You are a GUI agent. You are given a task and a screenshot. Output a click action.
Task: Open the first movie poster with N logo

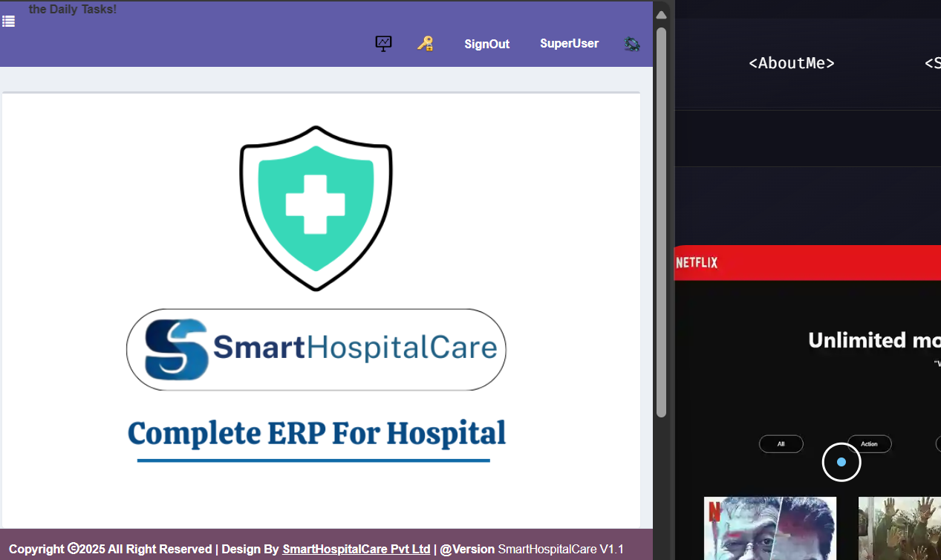770,528
